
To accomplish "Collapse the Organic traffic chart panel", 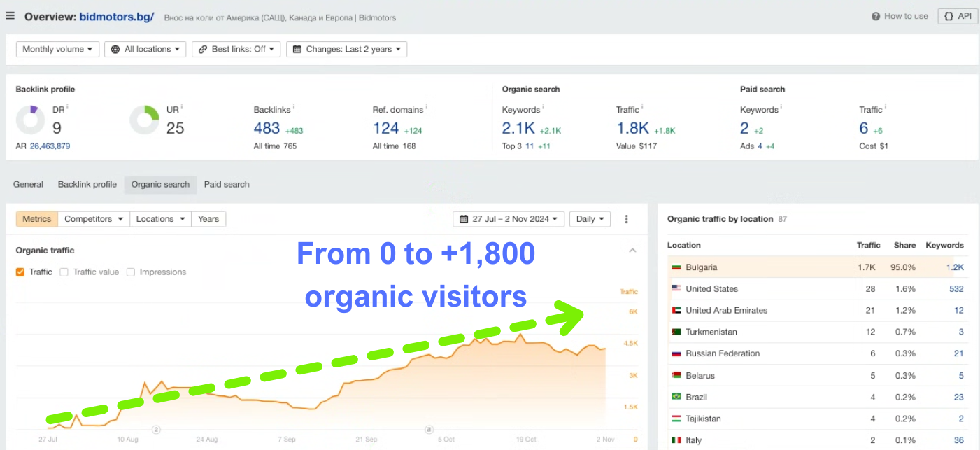I will [x=632, y=250].
